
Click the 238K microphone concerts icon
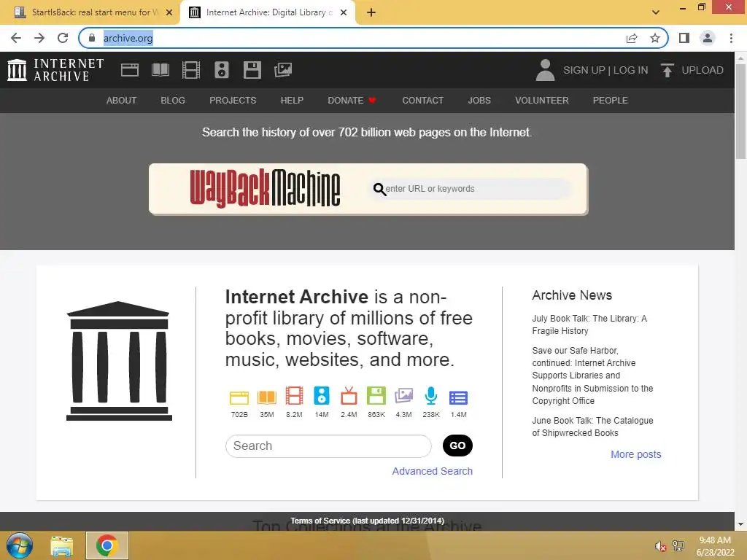[431, 396]
